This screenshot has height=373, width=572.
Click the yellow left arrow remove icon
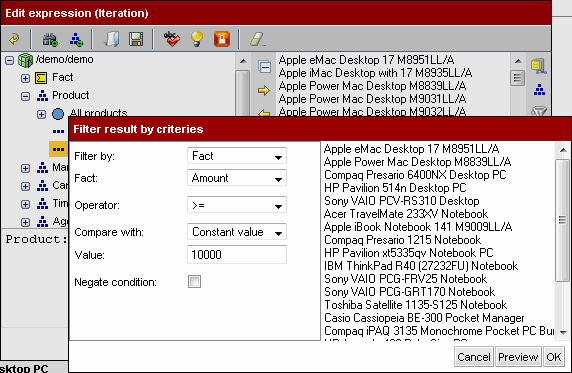tap(264, 113)
